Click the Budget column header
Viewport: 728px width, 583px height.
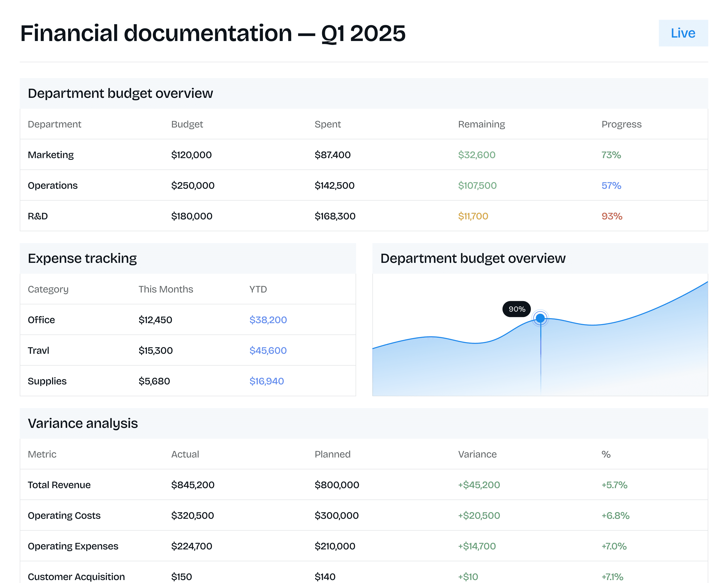187,124
